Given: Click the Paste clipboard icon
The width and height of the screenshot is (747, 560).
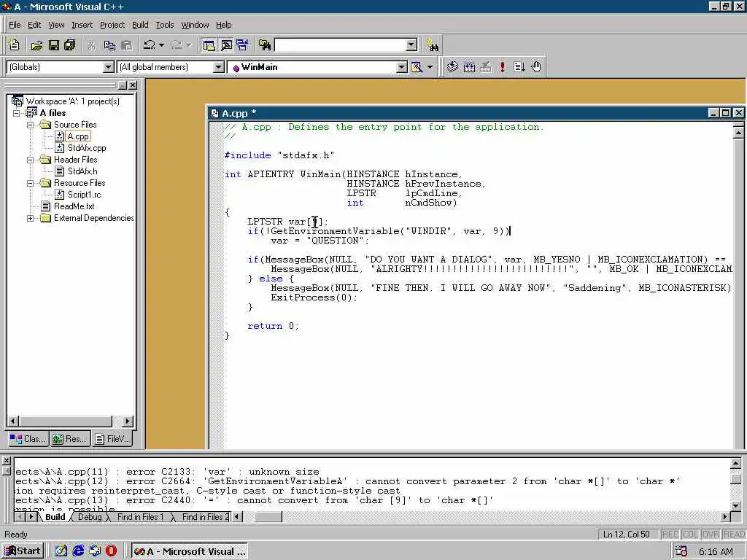Looking at the screenshot, I should pyautogui.click(x=127, y=45).
